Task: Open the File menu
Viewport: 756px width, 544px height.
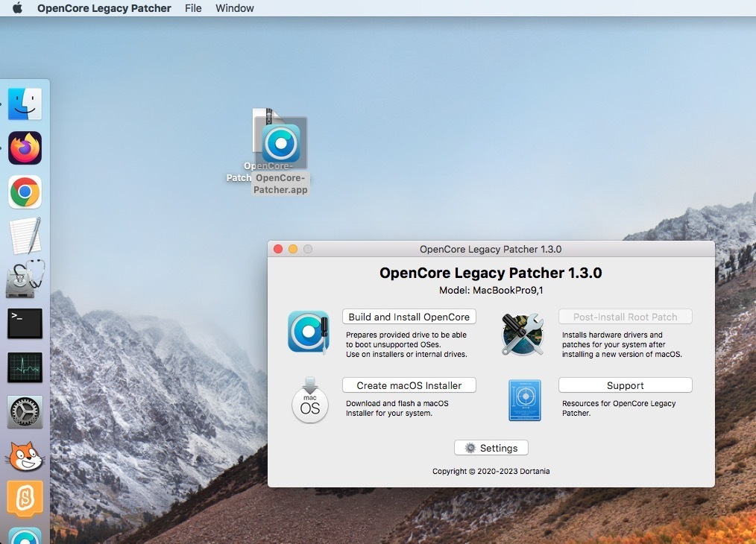Action: pyautogui.click(x=193, y=8)
